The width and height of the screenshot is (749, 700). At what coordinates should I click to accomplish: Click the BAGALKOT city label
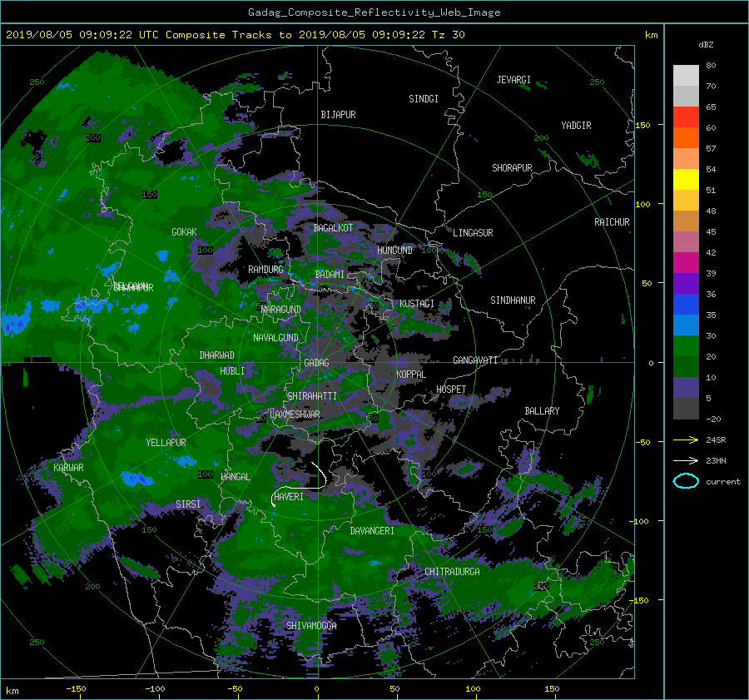pyautogui.click(x=333, y=228)
